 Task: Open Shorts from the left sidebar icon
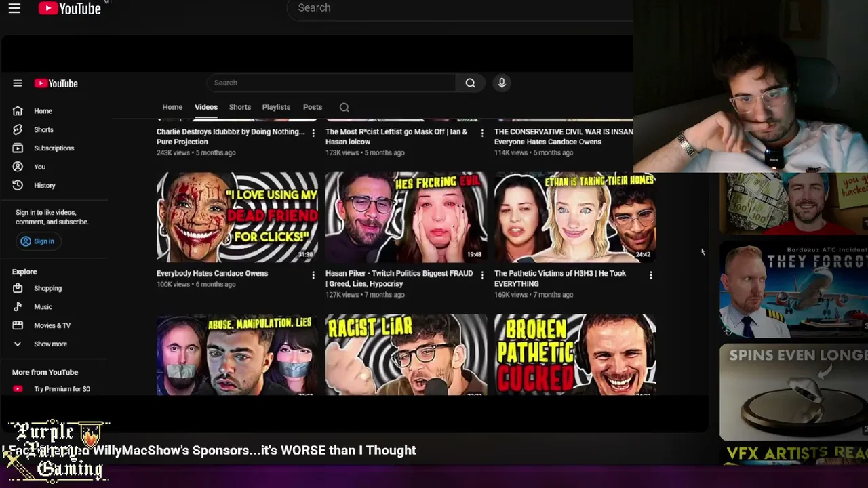coord(18,129)
